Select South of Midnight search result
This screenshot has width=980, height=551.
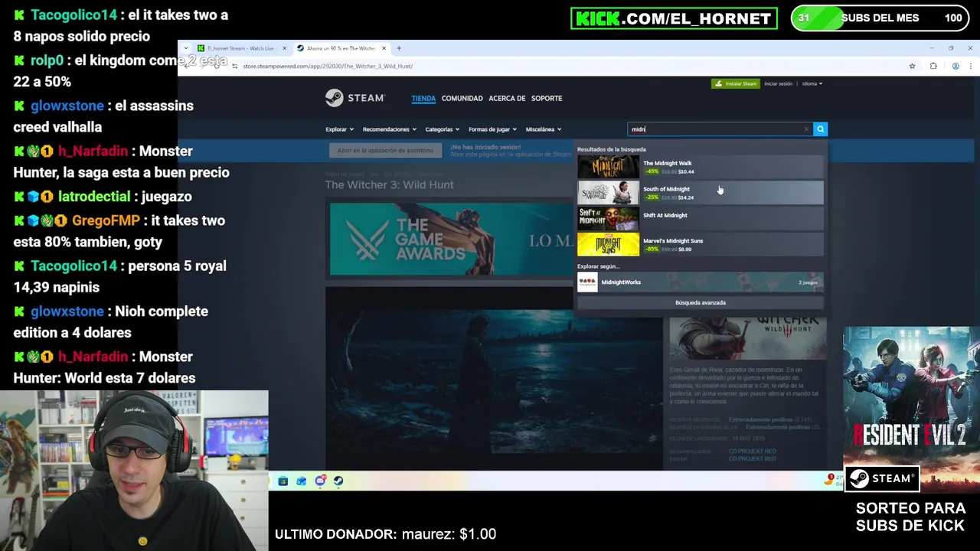click(700, 193)
